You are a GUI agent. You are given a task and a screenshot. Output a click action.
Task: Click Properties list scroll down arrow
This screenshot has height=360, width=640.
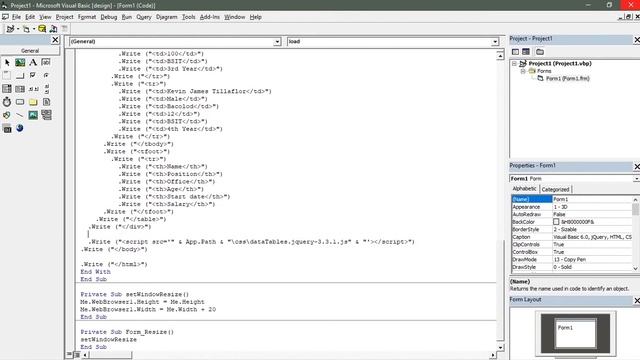tap(636, 268)
